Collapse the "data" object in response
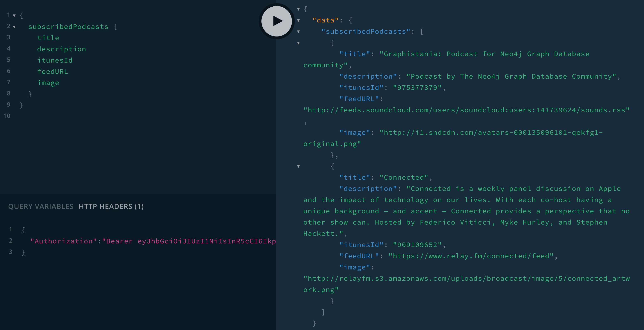 (298, 20)
